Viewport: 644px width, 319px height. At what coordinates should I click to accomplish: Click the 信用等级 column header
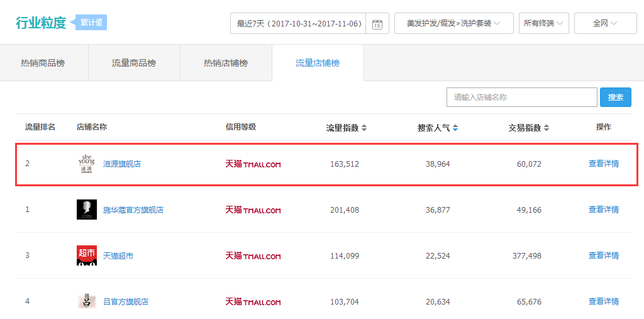241,127
